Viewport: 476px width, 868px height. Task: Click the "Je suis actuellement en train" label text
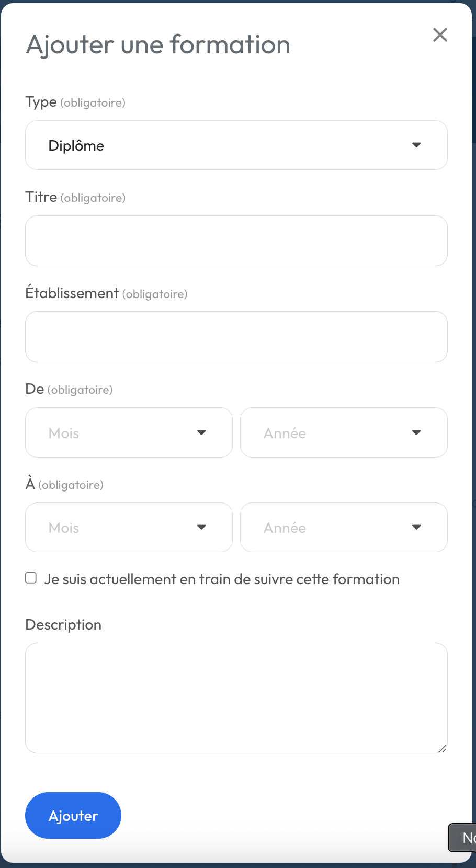[x=222, y=579]
